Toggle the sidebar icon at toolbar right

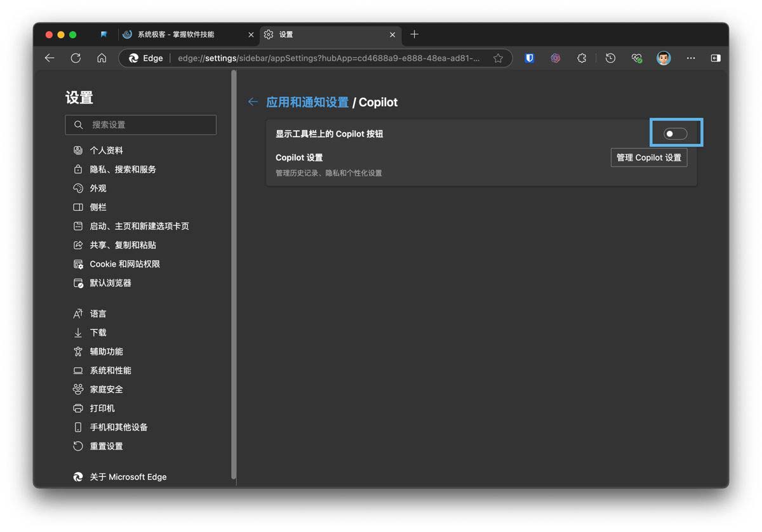point(716,58)
